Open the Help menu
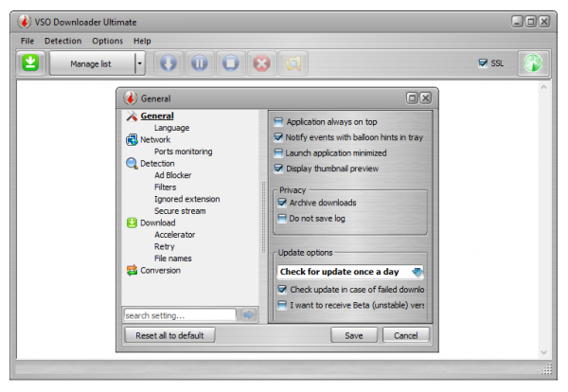 click(142, 41)
